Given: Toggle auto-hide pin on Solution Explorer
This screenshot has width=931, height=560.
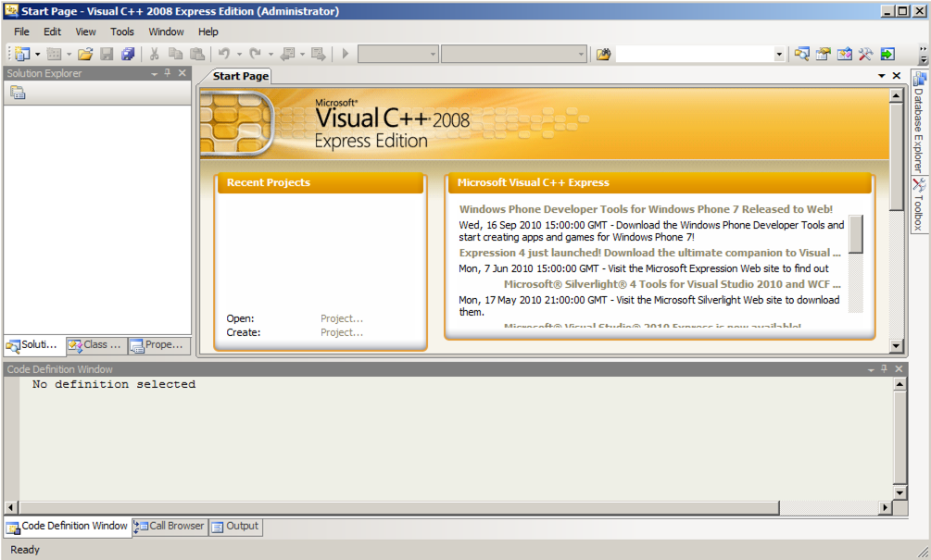Looking at the screenshot, I should point(168,73).
